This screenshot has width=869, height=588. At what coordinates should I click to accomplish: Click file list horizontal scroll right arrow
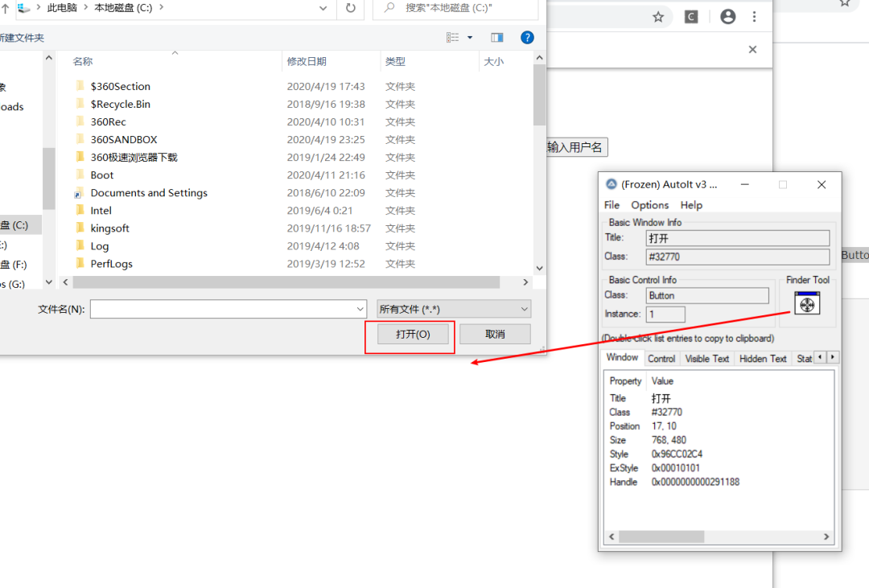(x=525, y=282)
